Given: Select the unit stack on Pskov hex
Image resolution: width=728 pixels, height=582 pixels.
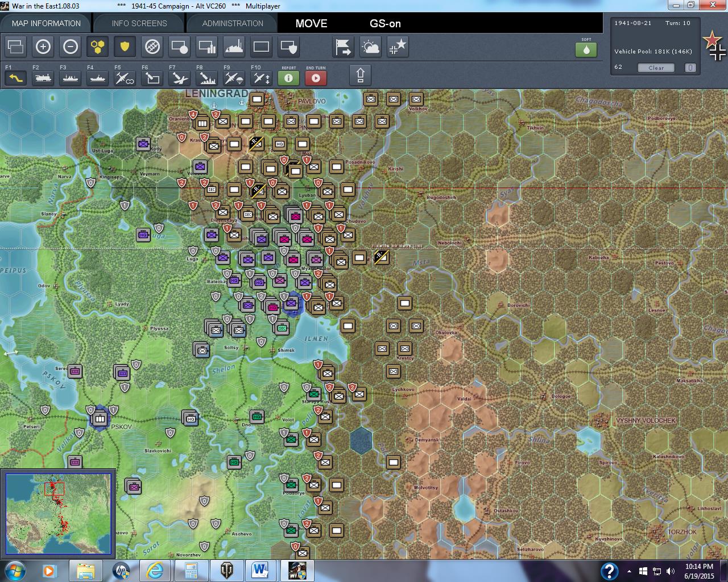Looking at the screenshot, I should [100, 419].
